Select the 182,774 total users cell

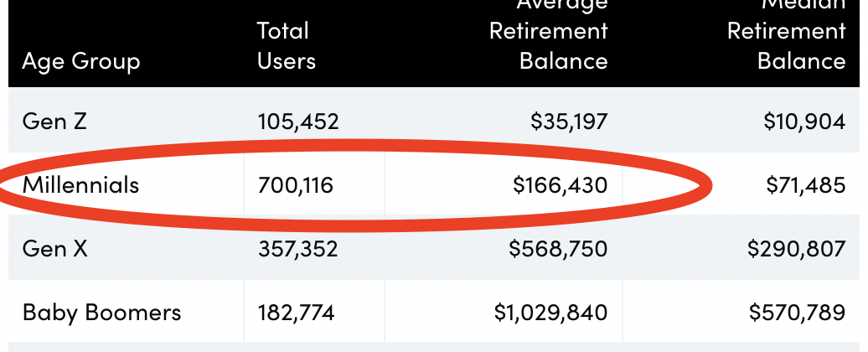[x=297, y=313]
